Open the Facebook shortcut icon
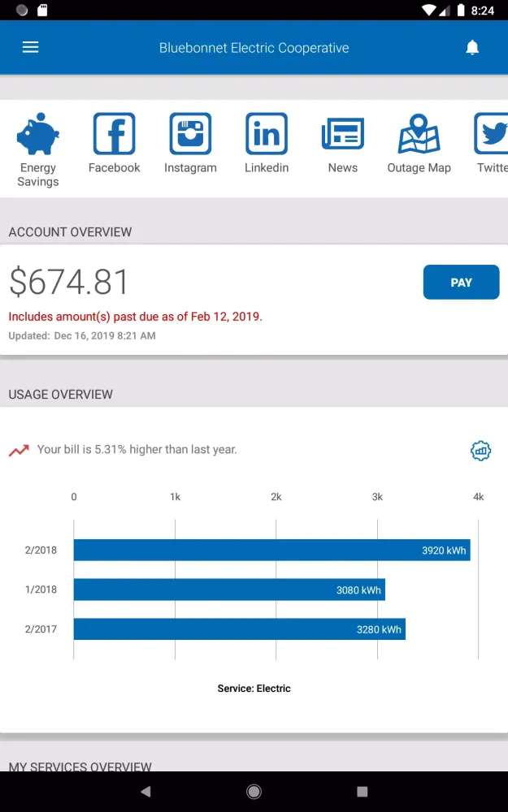This screenshot has width=508, height=812. 114,134
